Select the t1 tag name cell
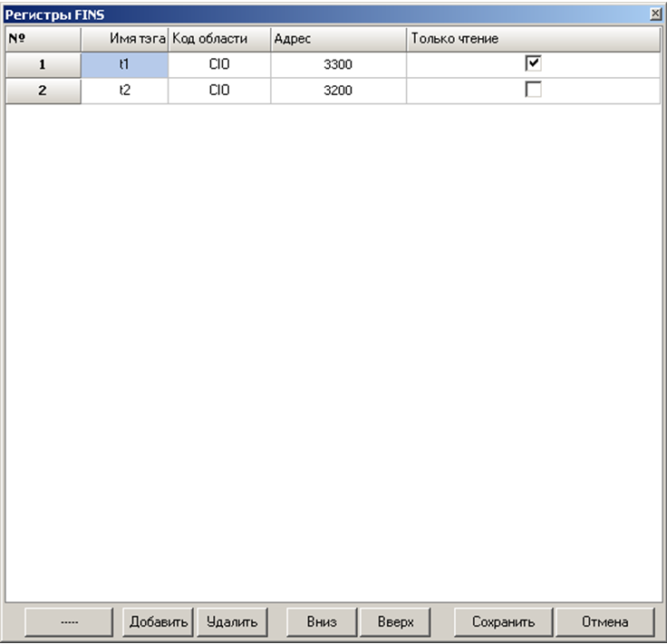 124,65
